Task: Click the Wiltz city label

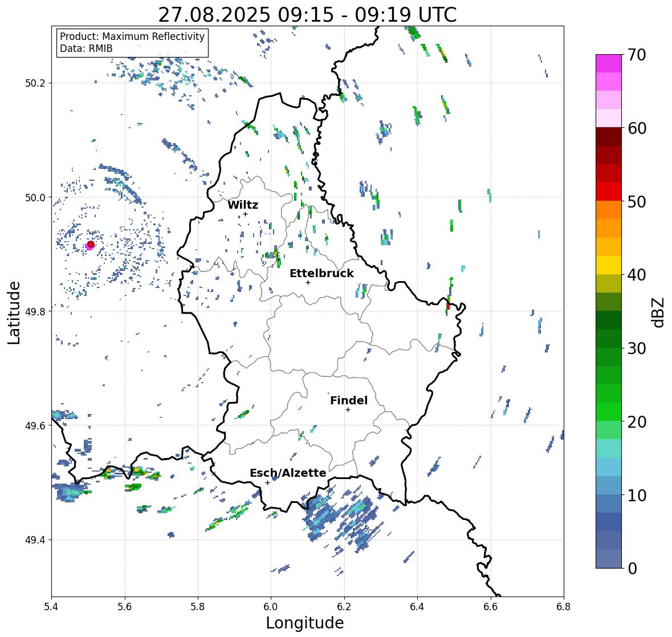Action: coord(243,205)
